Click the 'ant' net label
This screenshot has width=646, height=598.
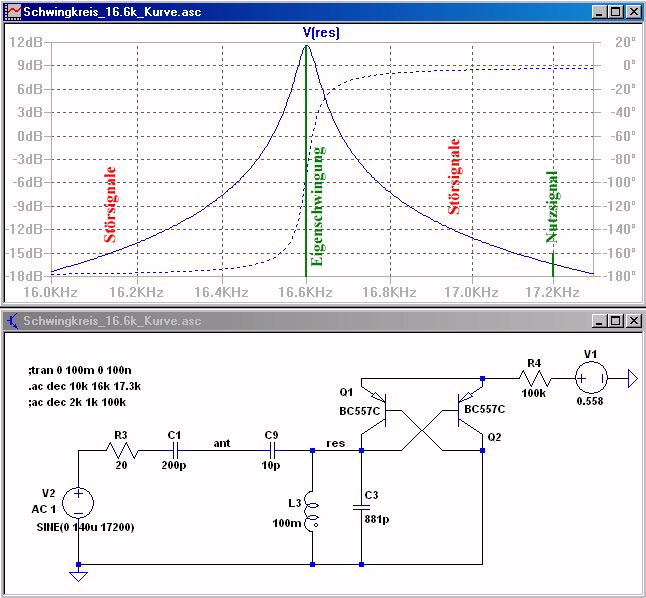tap(222, 443)
